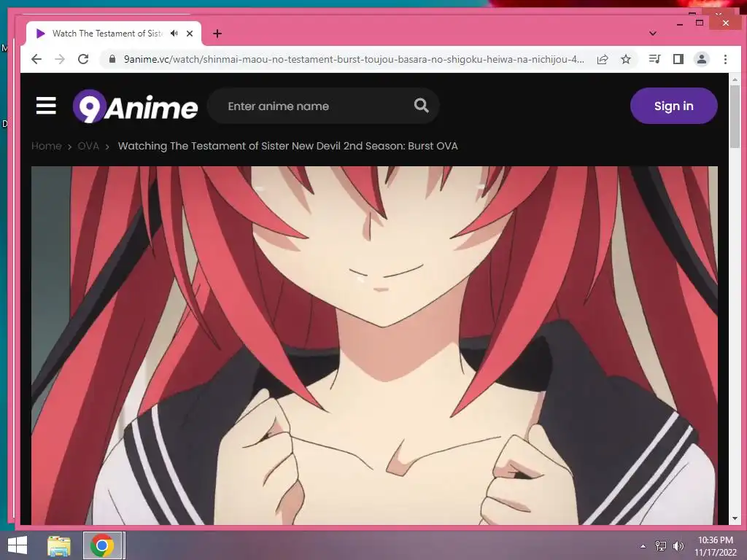Open the tab search dropdown arrow
The width and height of the screenshot is (747, 560).
pyautogui.click(x=653, y=34)
